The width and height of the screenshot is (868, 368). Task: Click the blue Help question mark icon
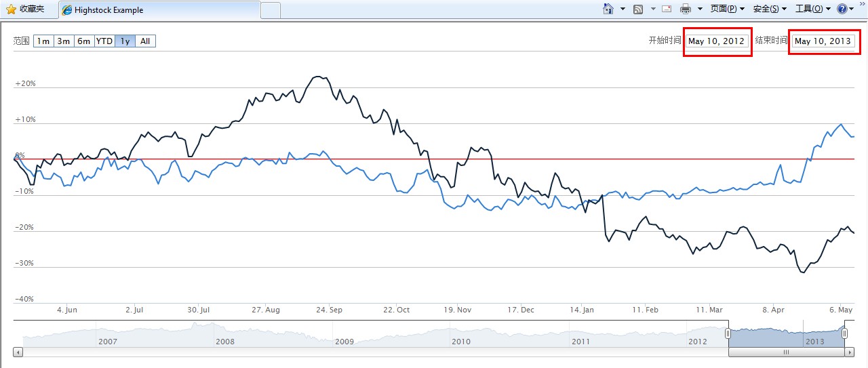(x=842, y=9)
